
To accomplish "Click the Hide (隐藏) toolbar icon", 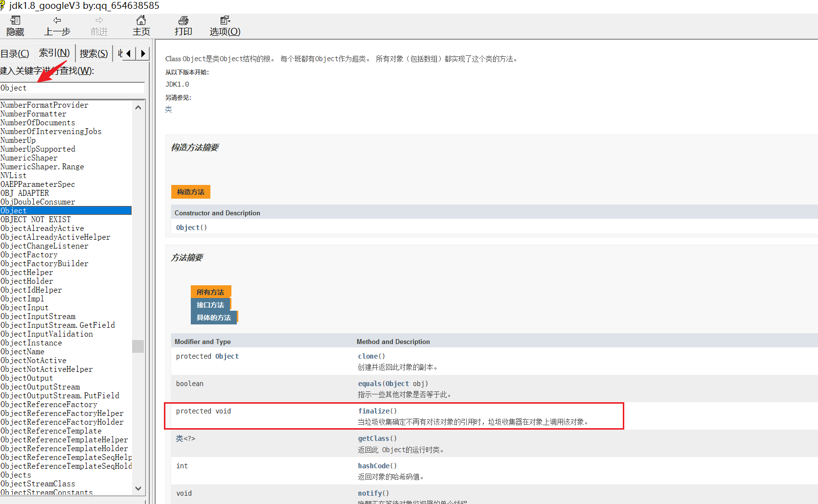I will pyautogui.click(x=15, y=21).
